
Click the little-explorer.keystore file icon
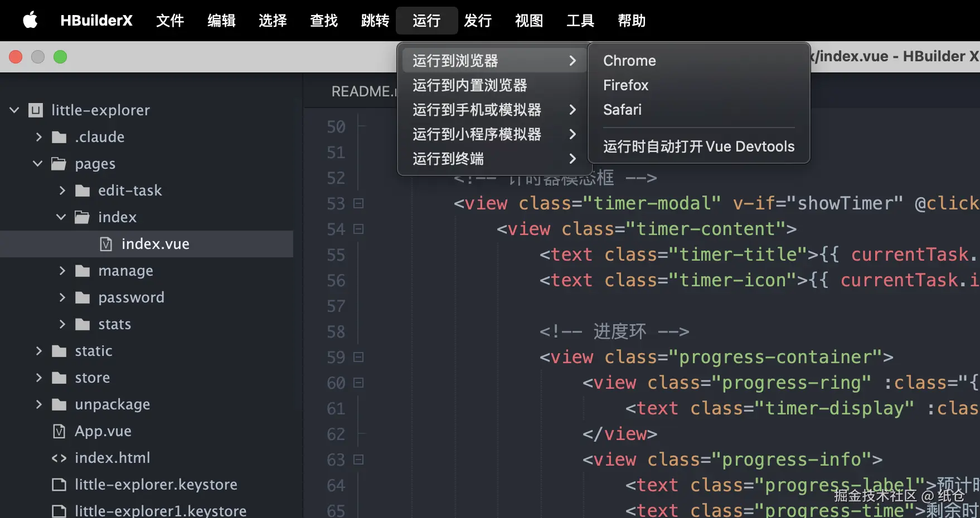coord(59,485)
